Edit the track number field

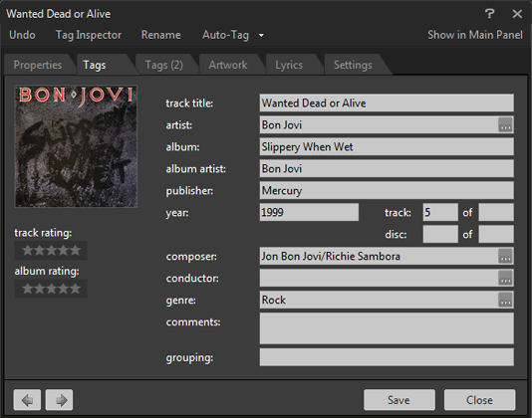point(440,213)
